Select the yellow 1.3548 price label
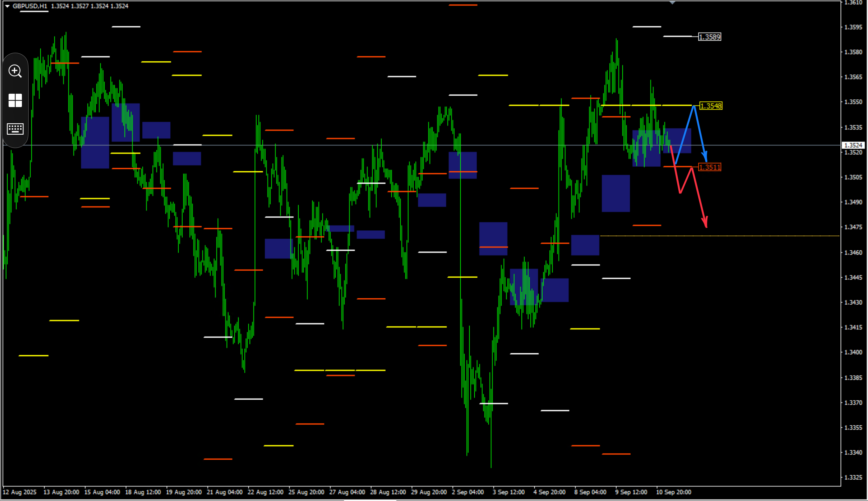868x501 pixels. (711, 106)
